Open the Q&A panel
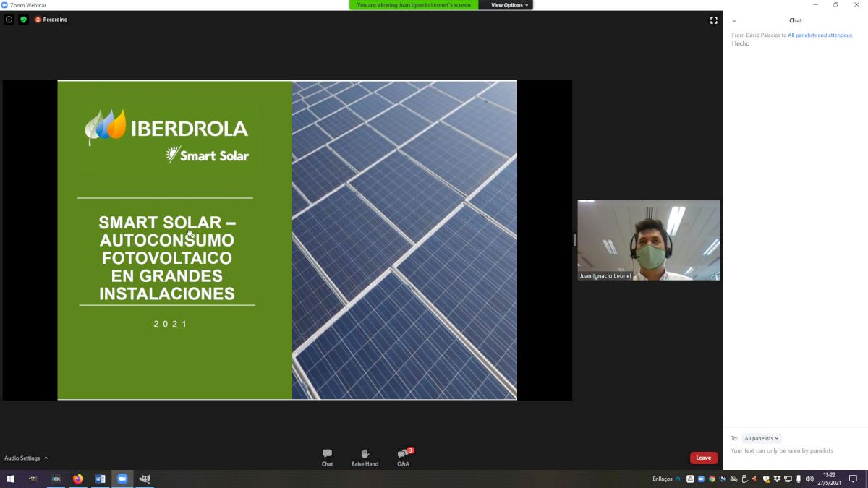The width and height of the screenshot is (868, 488). point(403,456)
